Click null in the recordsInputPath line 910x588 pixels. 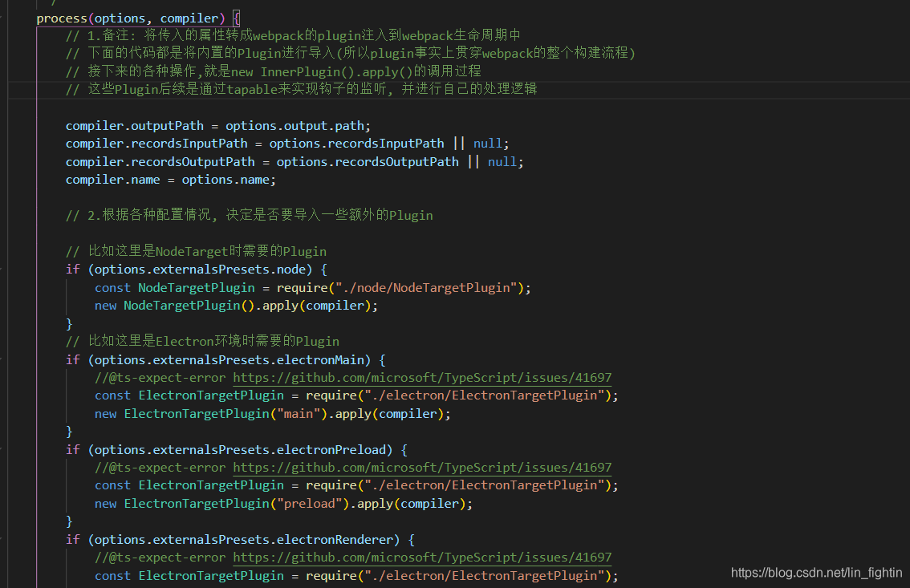[x=488, y=144]
